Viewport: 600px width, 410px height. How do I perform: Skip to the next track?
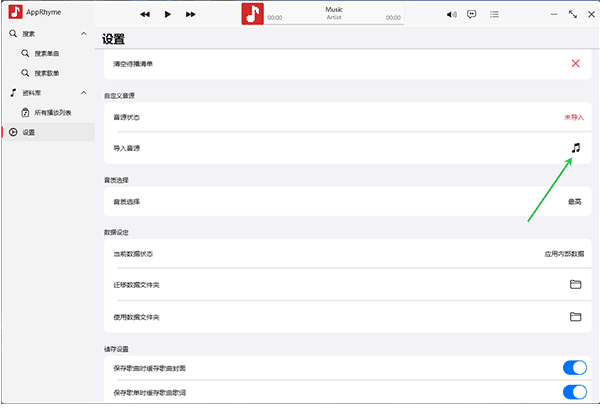coord(191,14)
